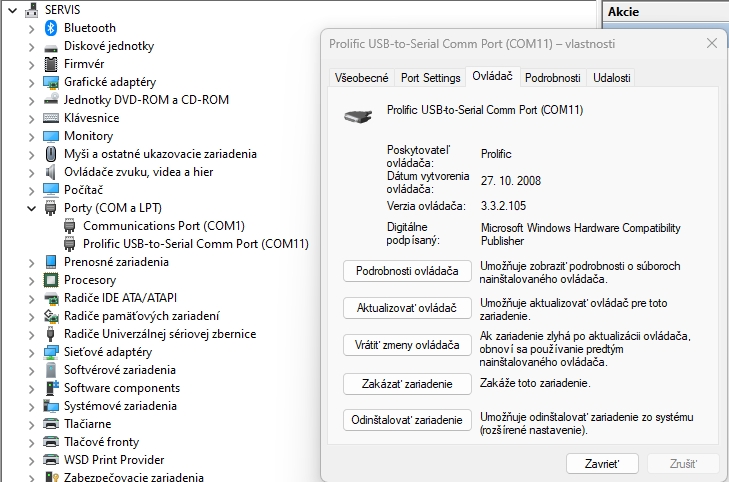
Task: Click the USB icon for Radiče Univerzálnej sériovej zbernice
Action: (x=51, y=334)
